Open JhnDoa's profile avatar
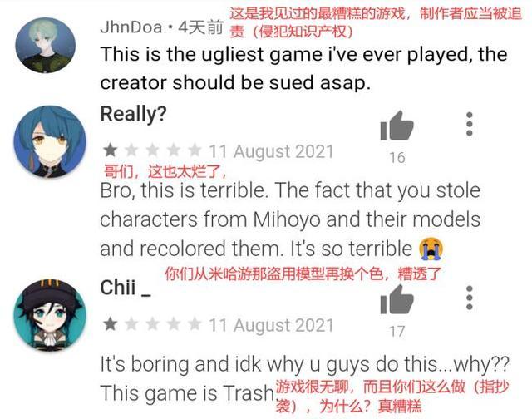Image resolution: width=532 pixels, height=419 pixels. point(45,46)
